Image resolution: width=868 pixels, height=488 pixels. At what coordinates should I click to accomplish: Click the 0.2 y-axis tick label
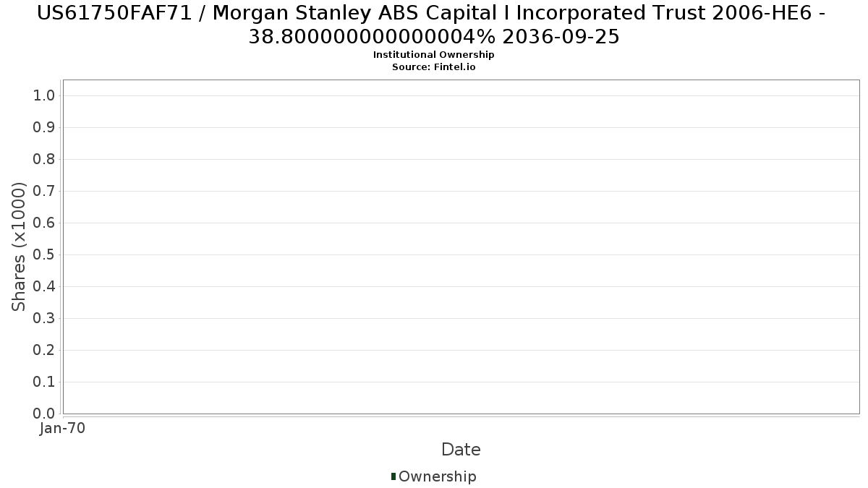pyautogui.click(x=44, y=350)
